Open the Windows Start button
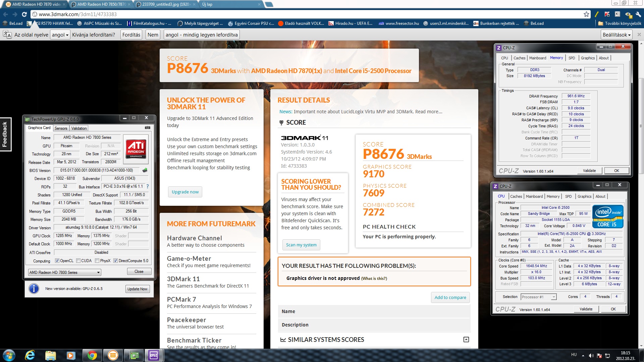Image resolution: width=644 pixels, height=362 pixels. 9,355
